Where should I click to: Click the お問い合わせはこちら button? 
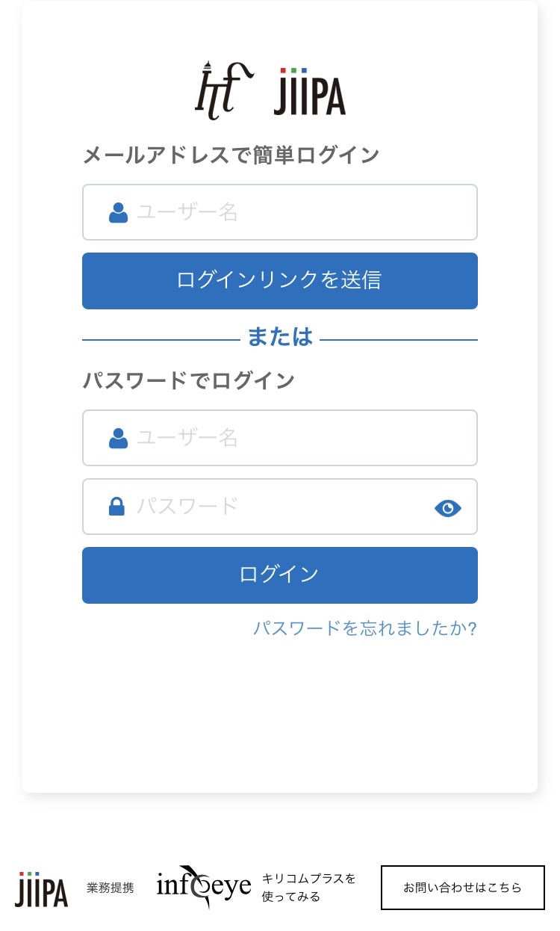462,888
